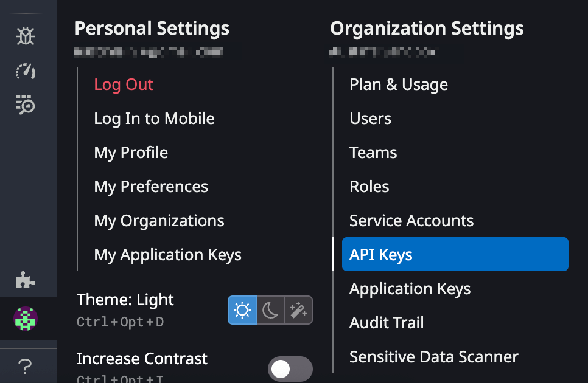Open My Profile
588x383 pixels.
pyautogui.click(x=131, y=153)
